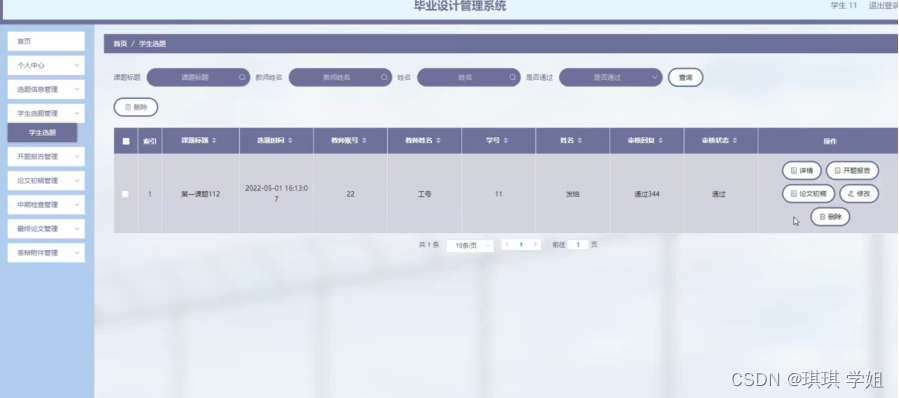Viewport: 899px width, 398px height.
Task: Expand 开题报告管理 sidebar menu
Action: pos(46,157)
